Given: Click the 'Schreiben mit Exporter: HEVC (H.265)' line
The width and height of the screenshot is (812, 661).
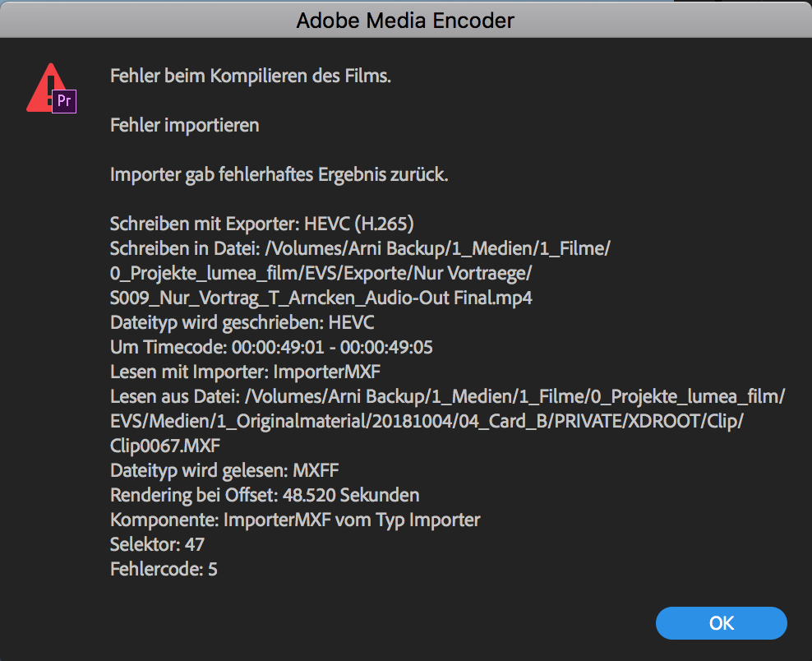Looking at the screenshot, I should (262, 224).
